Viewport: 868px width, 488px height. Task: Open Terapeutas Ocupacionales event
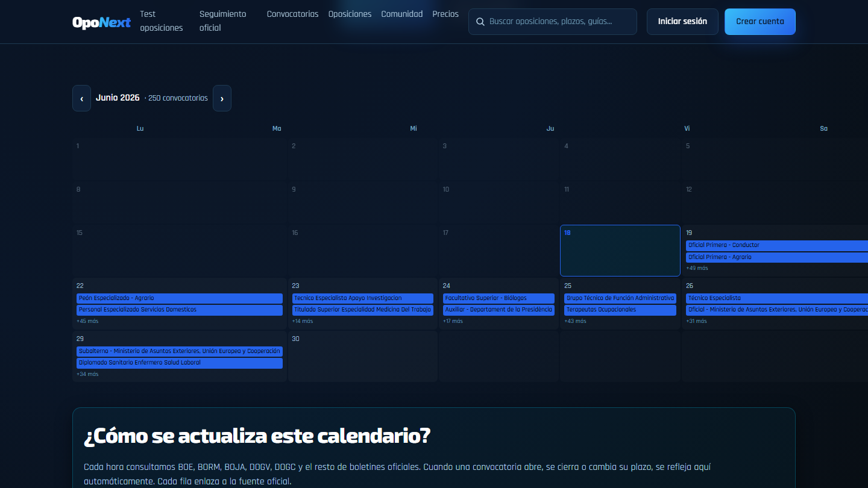(x=620, y=310)
